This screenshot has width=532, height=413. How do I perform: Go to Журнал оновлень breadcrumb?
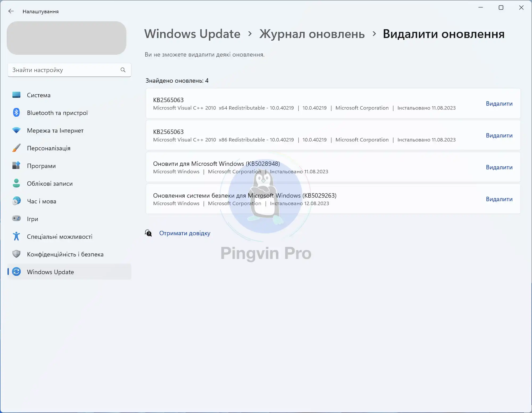(x=312, y=34)
